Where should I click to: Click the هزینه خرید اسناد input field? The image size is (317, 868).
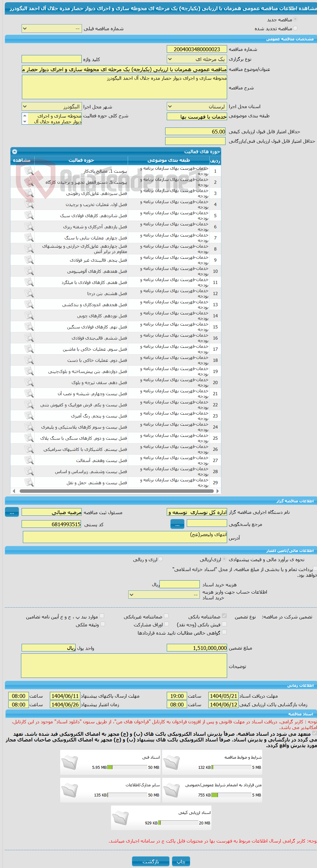tap(180, 584)
